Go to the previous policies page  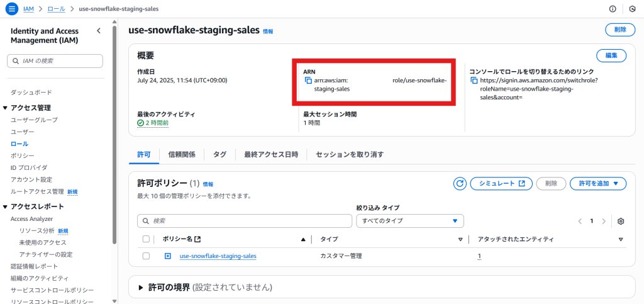579,221
